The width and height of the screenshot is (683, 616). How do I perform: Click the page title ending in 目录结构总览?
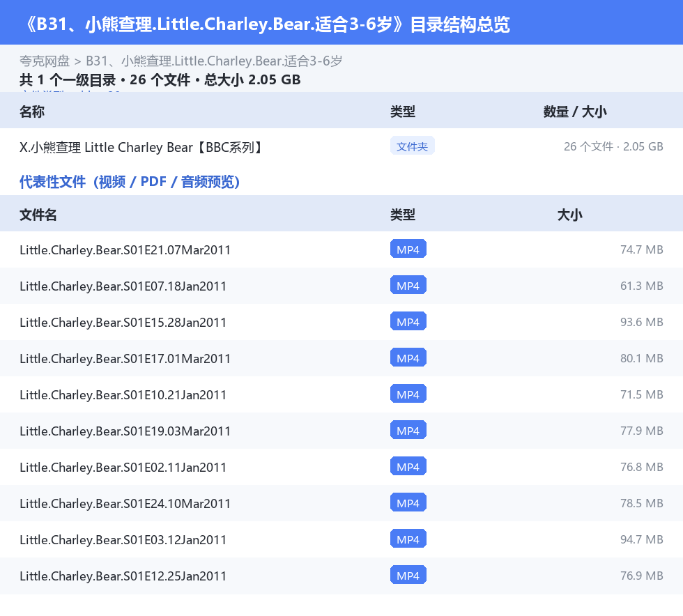click(266, 24)
